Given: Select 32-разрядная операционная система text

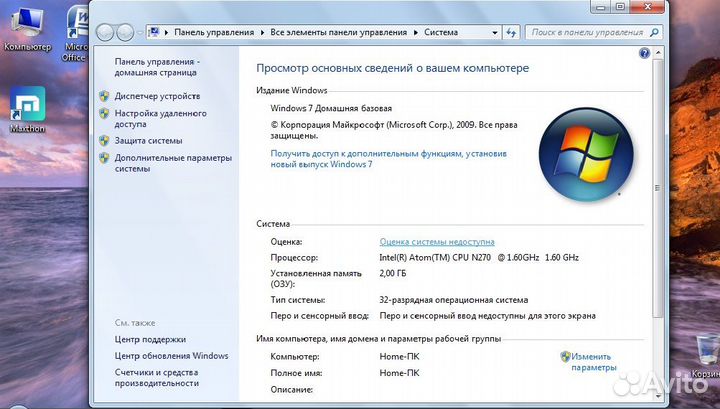Looking at the screenshot, I should point(454,300).
